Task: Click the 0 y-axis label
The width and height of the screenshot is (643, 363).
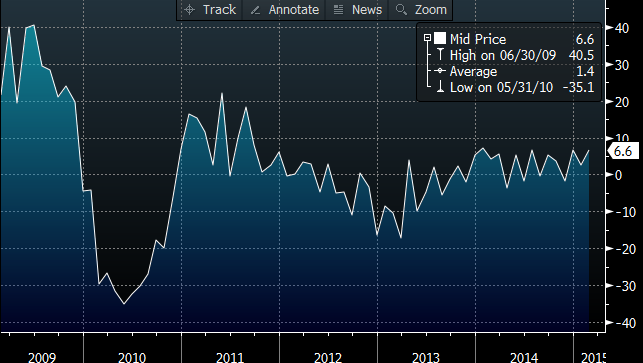Action: click(x=618, y=175)
